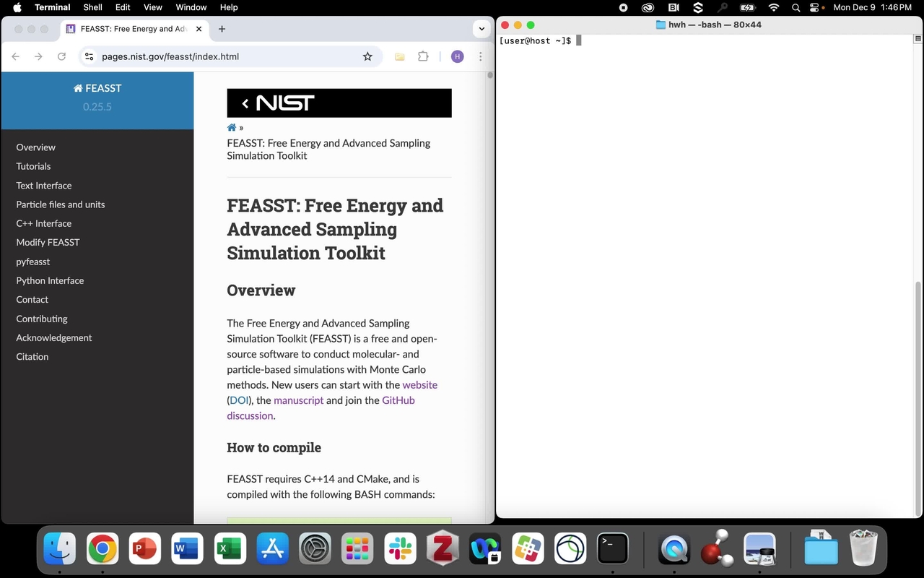Open the Apple menu

(17, 7)
